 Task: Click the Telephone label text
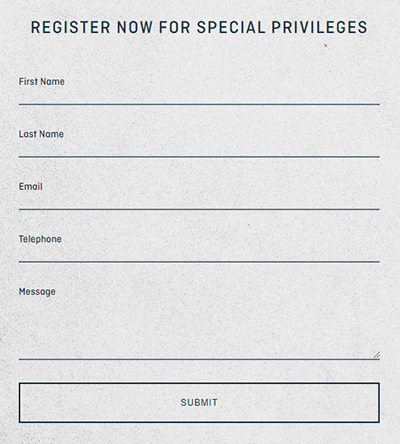(x=40, y=239)
